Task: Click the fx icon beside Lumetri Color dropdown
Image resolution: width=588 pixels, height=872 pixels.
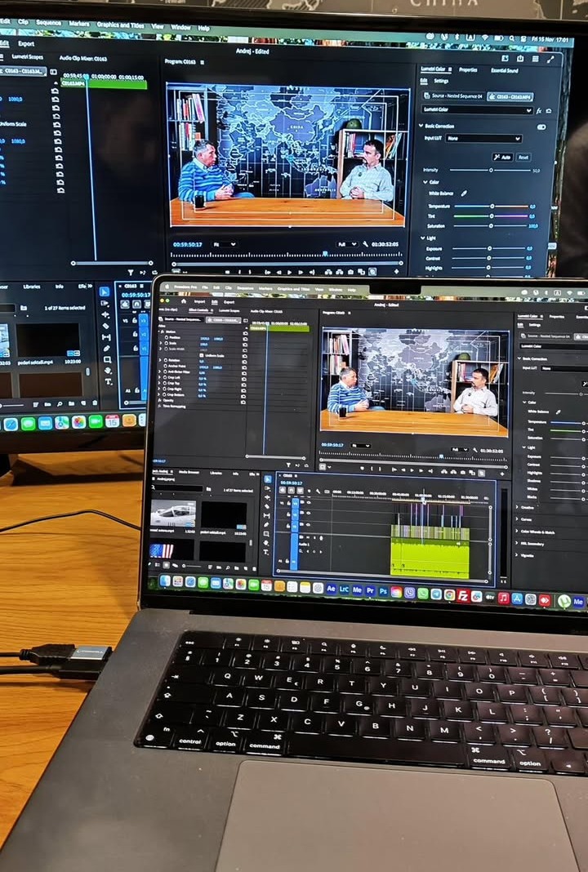Action: (x=538, y=111)
